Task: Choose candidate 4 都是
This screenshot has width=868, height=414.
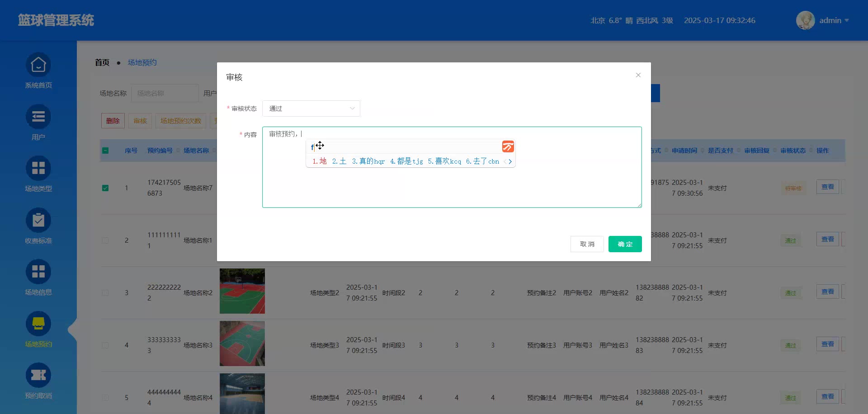Action: pyautogui.click(x=407, y=161)
